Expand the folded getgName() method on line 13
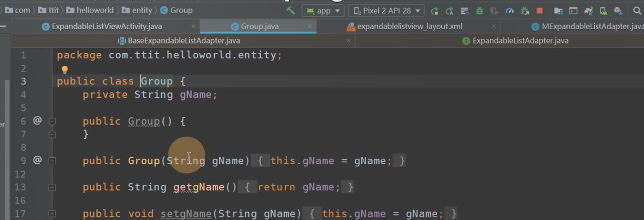The height and width of the screenshot is (220, 644). click(x=52, y=187)
